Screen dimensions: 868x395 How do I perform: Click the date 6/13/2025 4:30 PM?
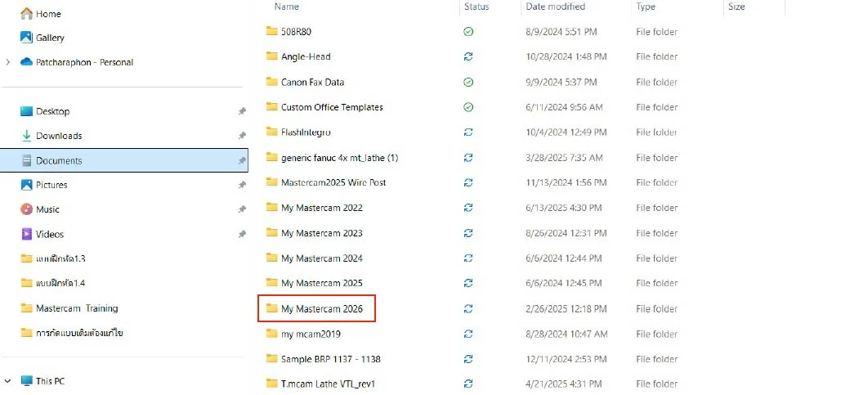[564, 208]
